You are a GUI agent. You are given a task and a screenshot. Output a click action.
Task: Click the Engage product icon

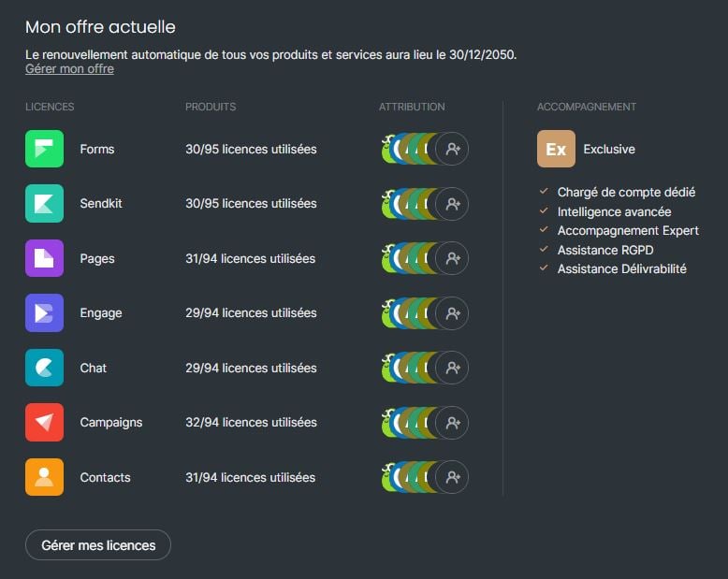[x=44, y=313]
